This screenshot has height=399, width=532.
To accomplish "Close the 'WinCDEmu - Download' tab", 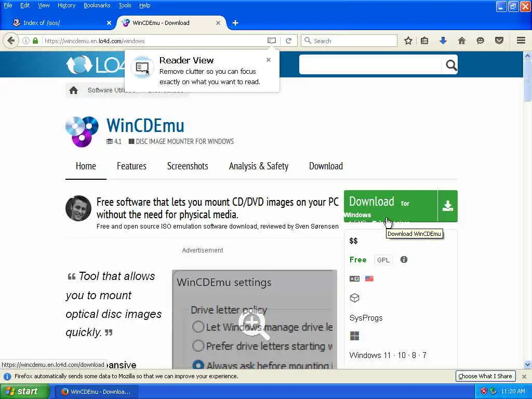I will point(218,23).
